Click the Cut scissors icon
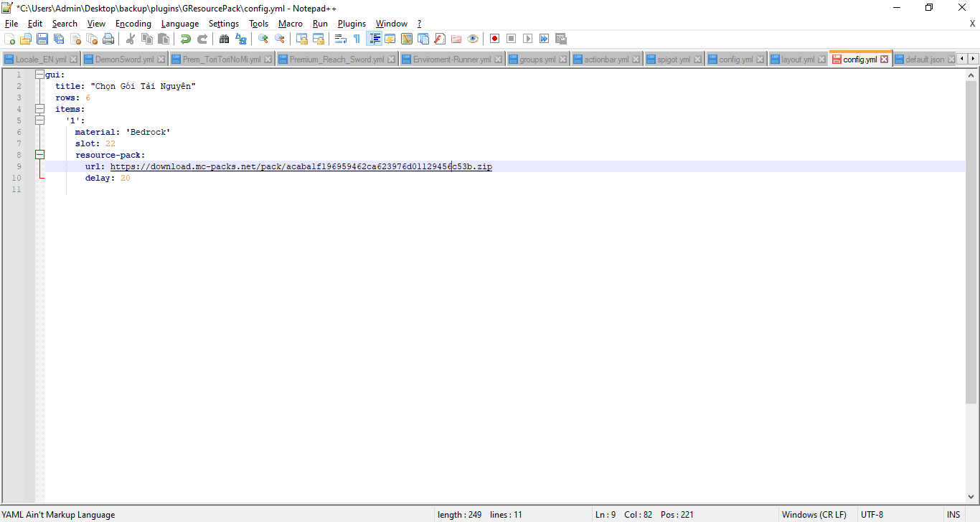Viewport: 980px width, 522px height. click(131, 39)
